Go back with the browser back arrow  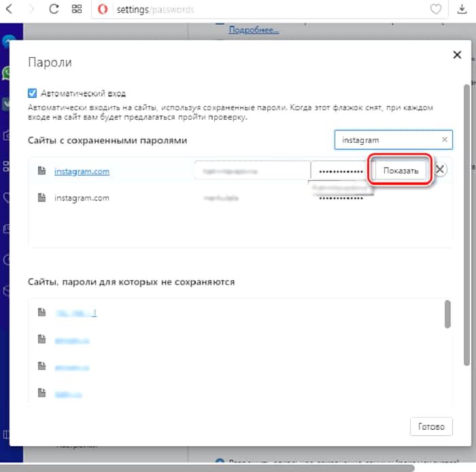[10, 9]
